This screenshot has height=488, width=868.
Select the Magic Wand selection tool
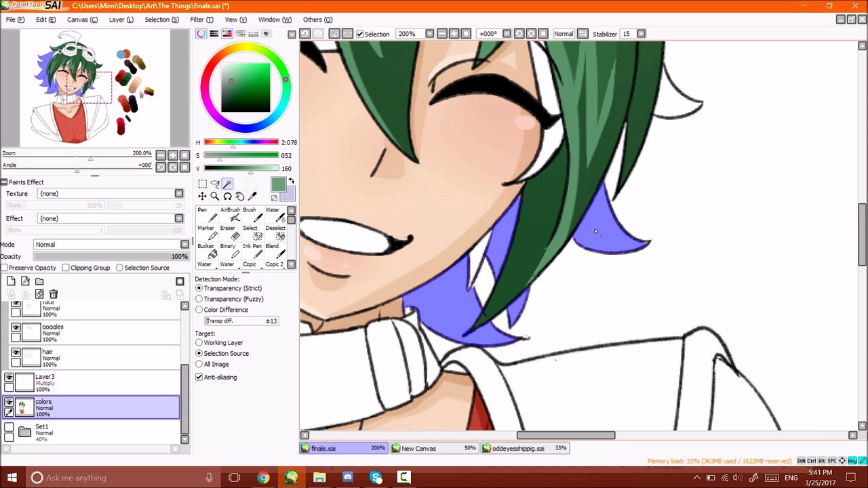[x=227, y=184]
